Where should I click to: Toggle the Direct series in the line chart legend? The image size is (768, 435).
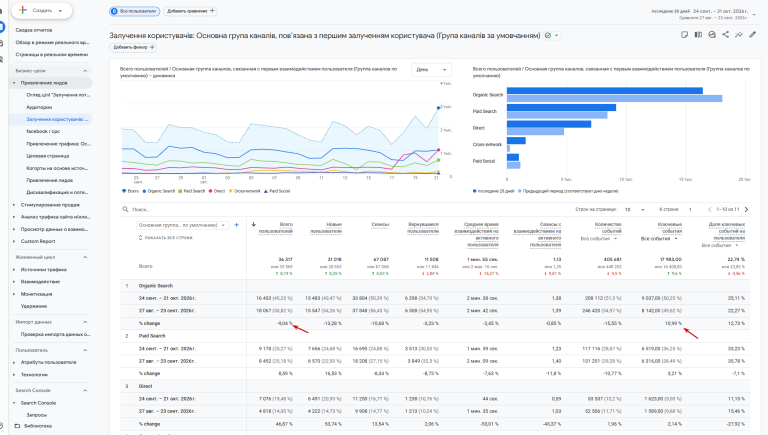[x=216, y=191]
